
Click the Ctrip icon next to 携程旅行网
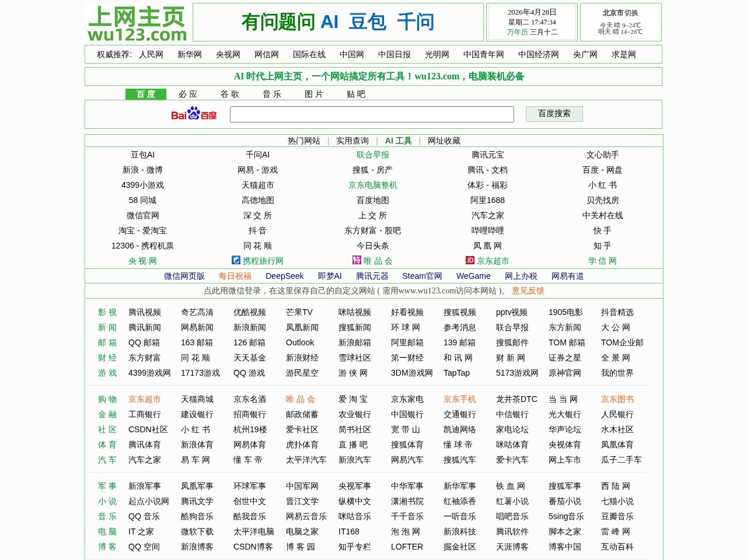236,260
